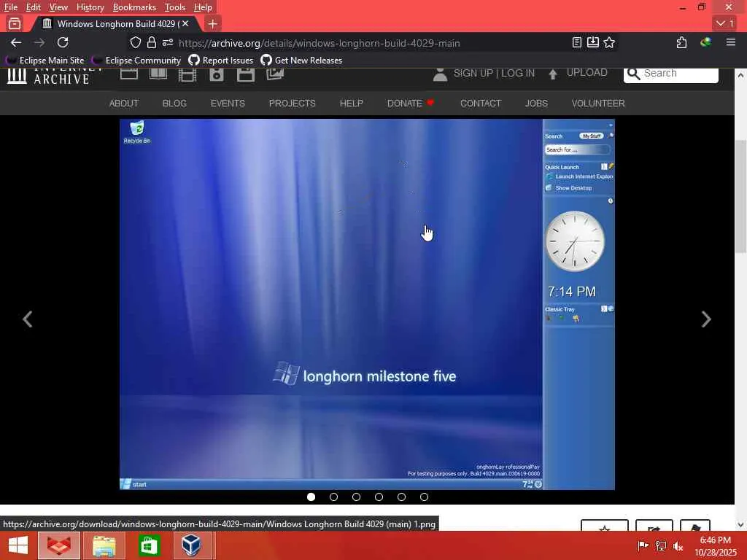Viewport: 747px width, 560px height.
Task: Open Report Issues bookmark
Action: point(221,61)
